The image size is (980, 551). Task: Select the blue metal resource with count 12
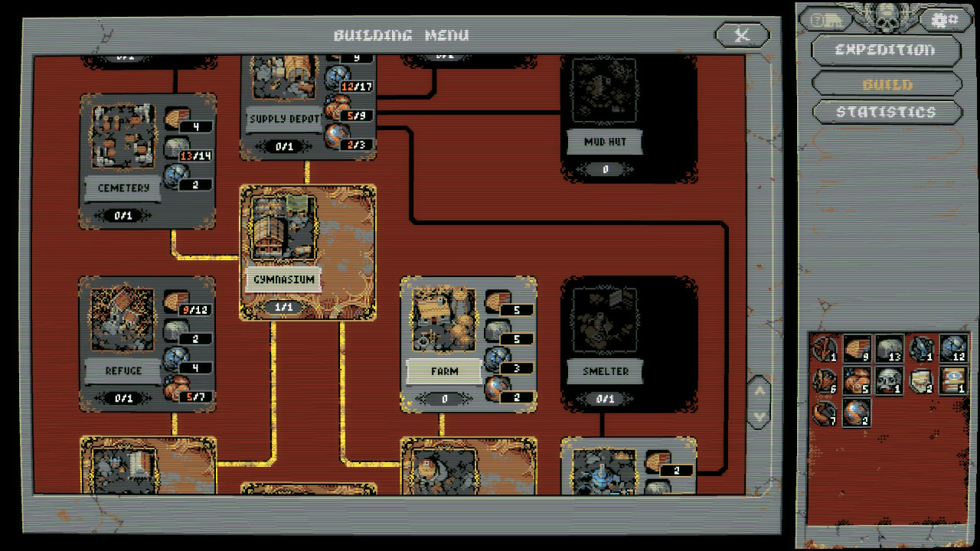[954, 349]
